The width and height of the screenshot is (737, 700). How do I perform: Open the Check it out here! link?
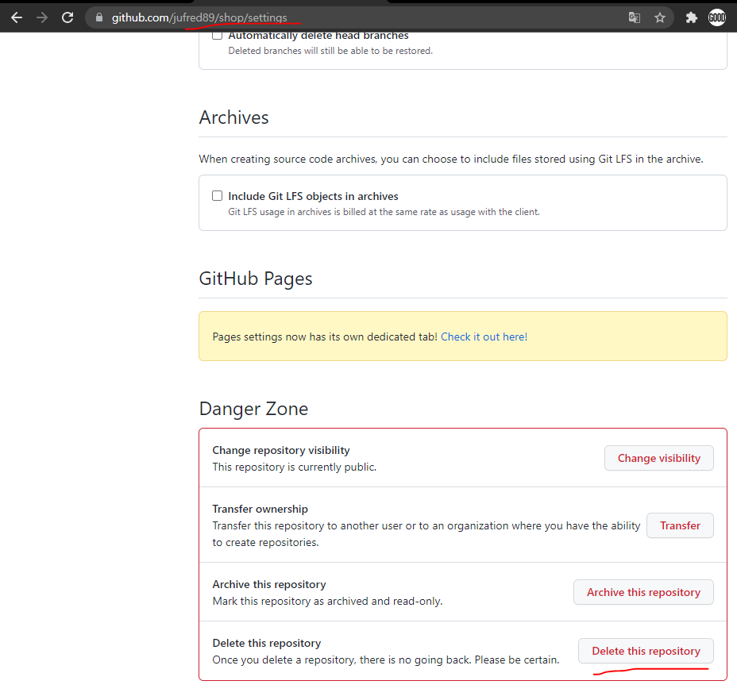tap(484, 337)
